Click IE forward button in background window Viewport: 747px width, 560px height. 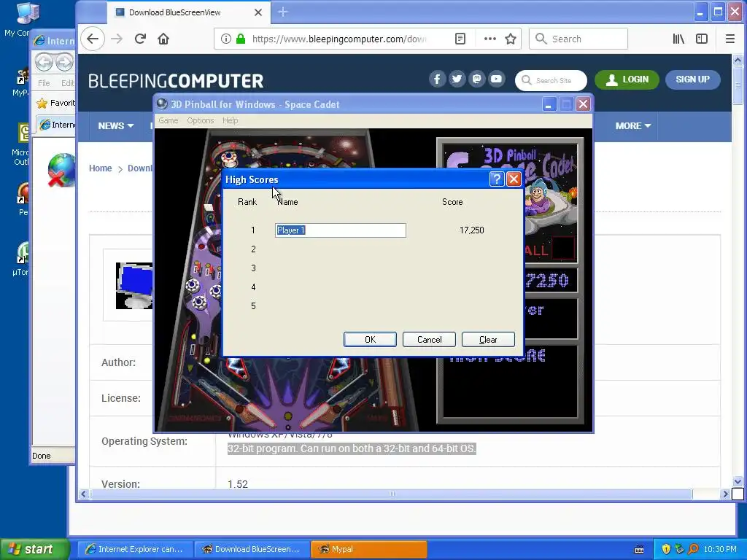(x=64, y=63)
